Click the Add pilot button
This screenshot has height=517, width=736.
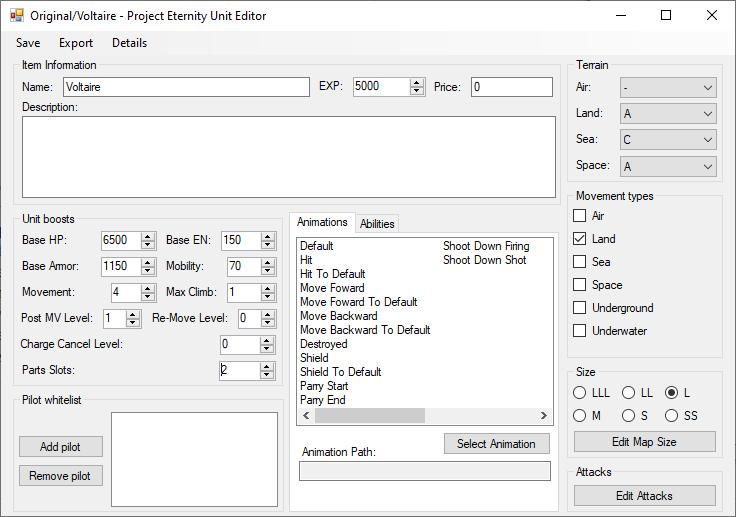(61, 447)
